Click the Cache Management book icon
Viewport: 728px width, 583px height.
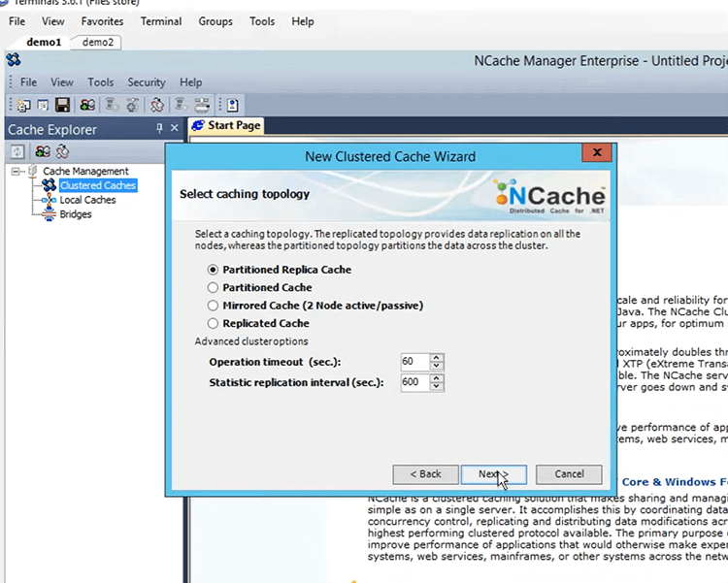pyautogui.click(x=32, y=171)
